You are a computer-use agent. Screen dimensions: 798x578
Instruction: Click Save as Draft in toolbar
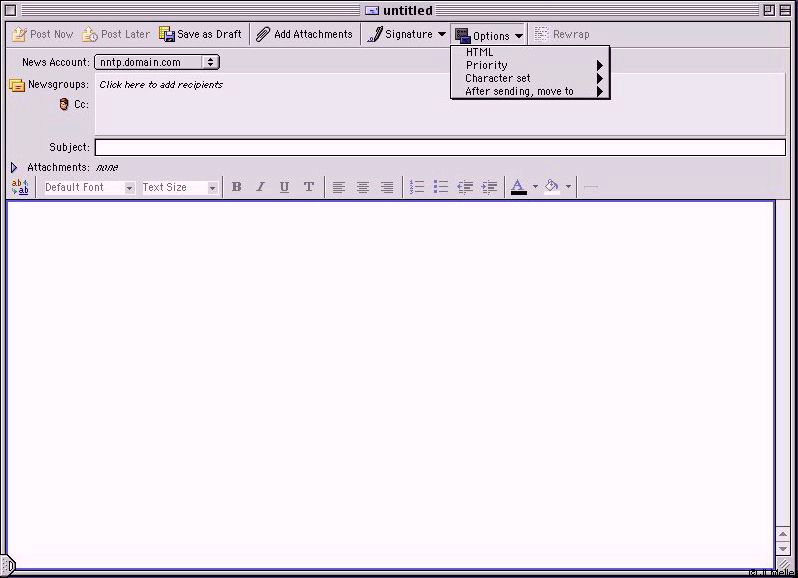click(x=201, y=35)
